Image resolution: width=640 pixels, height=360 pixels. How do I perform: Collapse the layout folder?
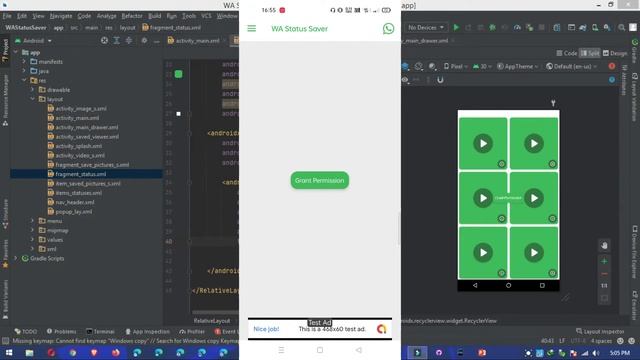33,99
